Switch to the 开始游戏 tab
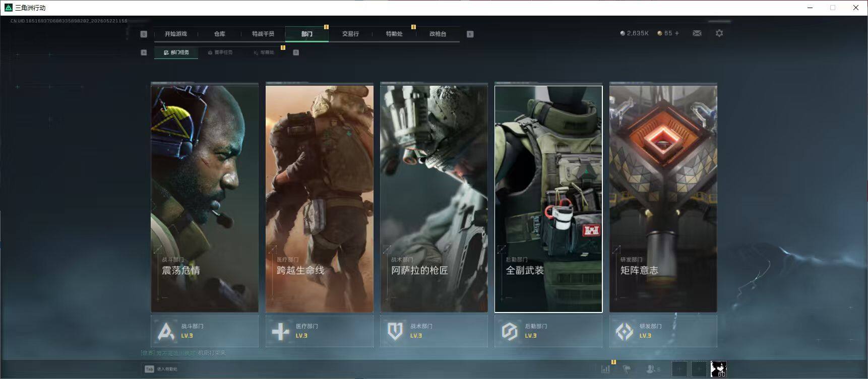 click(x=175, y=34)
